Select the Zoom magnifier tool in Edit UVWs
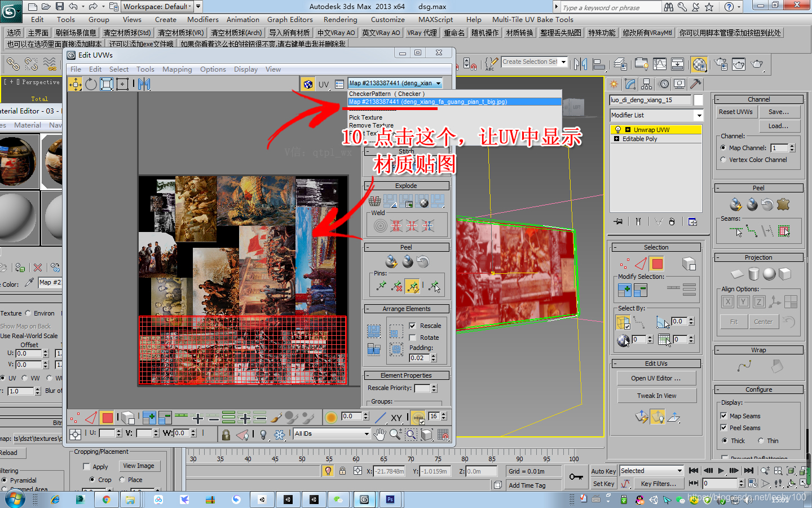The height and width of the screenshot is (508, 812). pos(395,434)
